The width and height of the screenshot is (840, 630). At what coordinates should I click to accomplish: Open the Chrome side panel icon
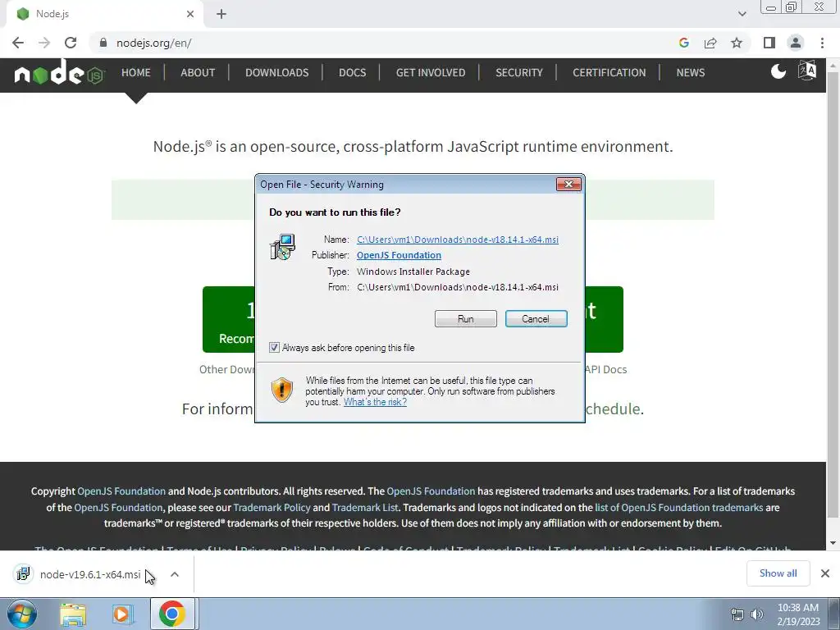coord(769,43)
